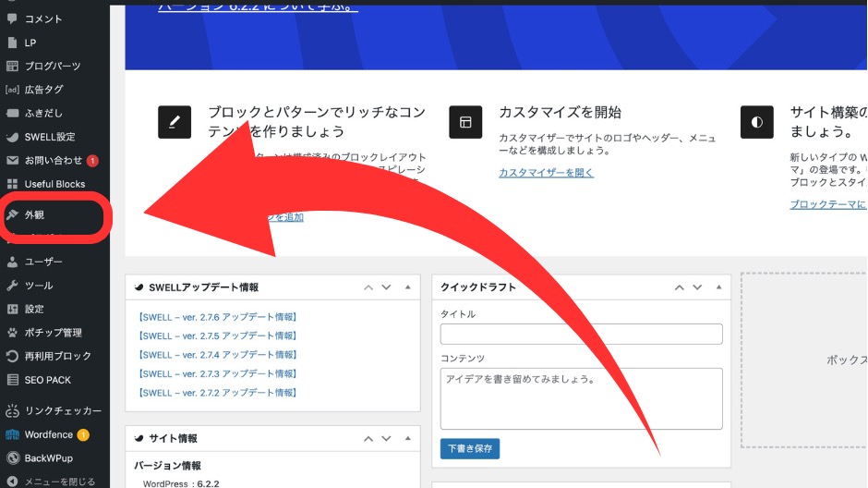Click the speech balloon icon for ふきだし
Viewport: 868px width, 488px height.
click(x=12, y=113)
